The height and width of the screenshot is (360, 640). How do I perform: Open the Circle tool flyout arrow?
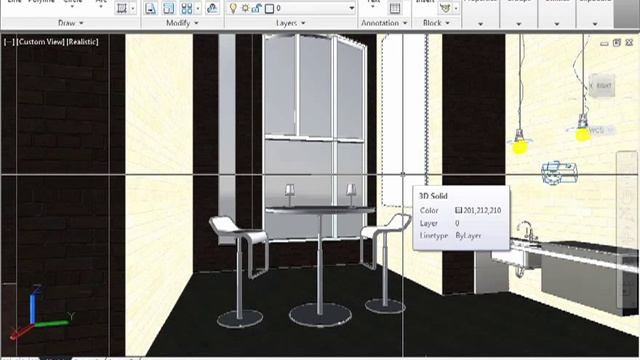click(72, 7)
